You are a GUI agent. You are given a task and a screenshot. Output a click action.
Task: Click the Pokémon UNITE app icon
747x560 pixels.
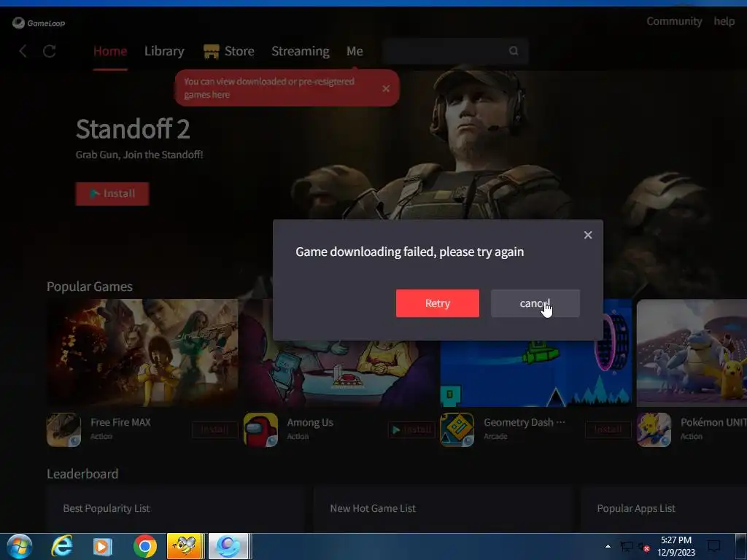tap(654, 429)
